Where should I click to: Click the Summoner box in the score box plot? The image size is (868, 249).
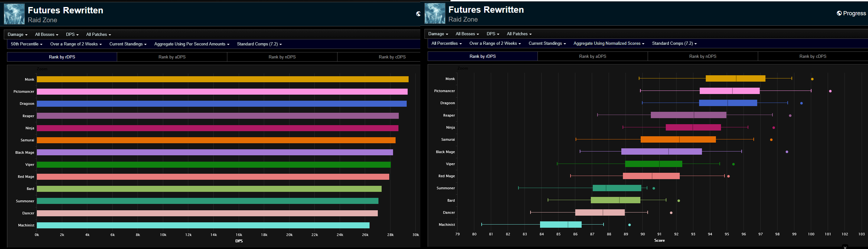[617, 188]
